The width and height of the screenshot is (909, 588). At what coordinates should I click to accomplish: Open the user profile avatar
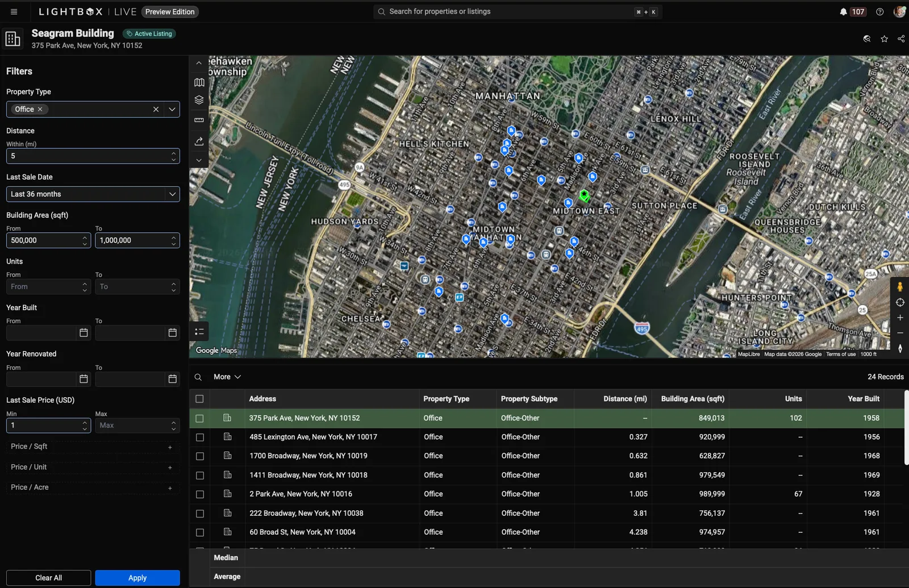click(x=899, y=11)
